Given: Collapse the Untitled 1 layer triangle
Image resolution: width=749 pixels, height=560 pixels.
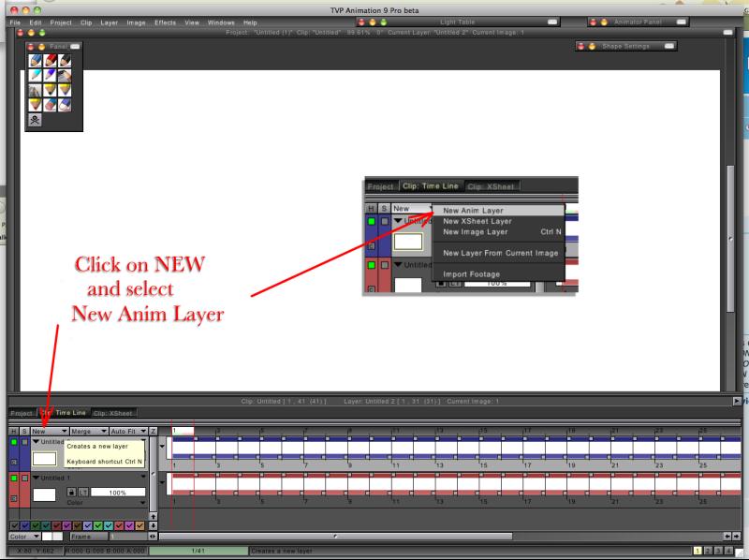Looking at the screenshot, I should pyautogui.click(x=36, y=478).
